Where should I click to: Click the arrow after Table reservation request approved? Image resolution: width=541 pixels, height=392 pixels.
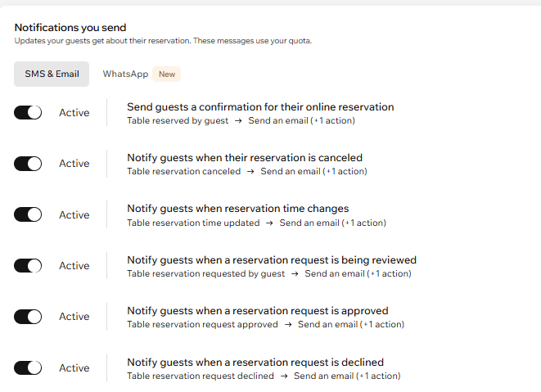click(x=288, y=325)
